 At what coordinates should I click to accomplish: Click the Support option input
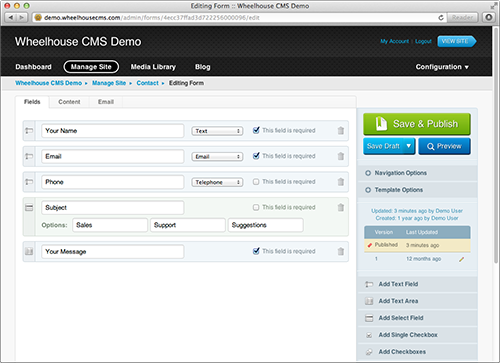188,225
